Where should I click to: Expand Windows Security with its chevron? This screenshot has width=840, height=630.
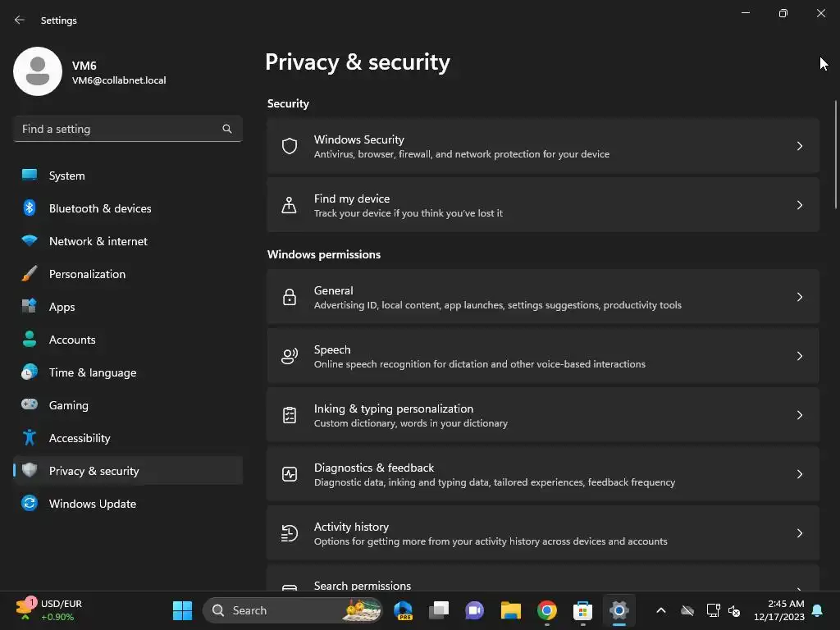point(799,146)
